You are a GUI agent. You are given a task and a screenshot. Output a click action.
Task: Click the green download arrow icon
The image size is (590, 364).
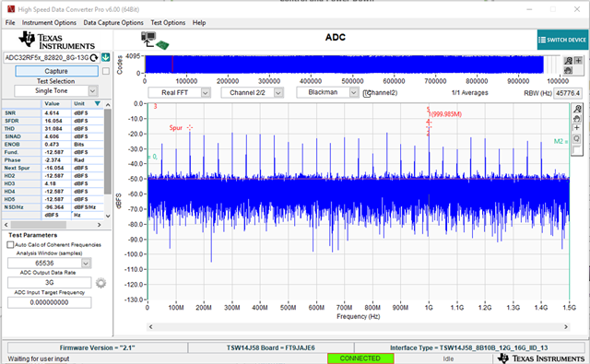tap(106, 57)
